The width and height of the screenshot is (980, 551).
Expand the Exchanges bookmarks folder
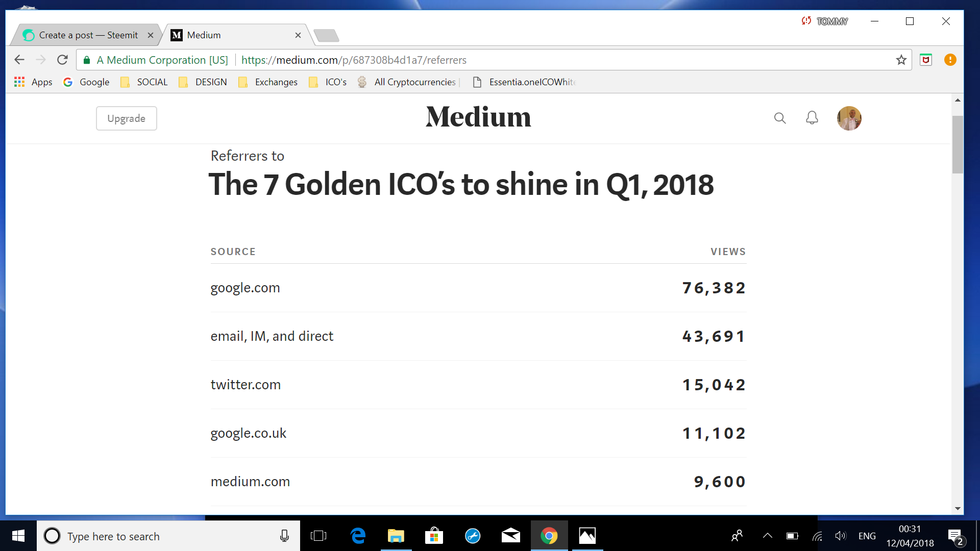(268, 82)
